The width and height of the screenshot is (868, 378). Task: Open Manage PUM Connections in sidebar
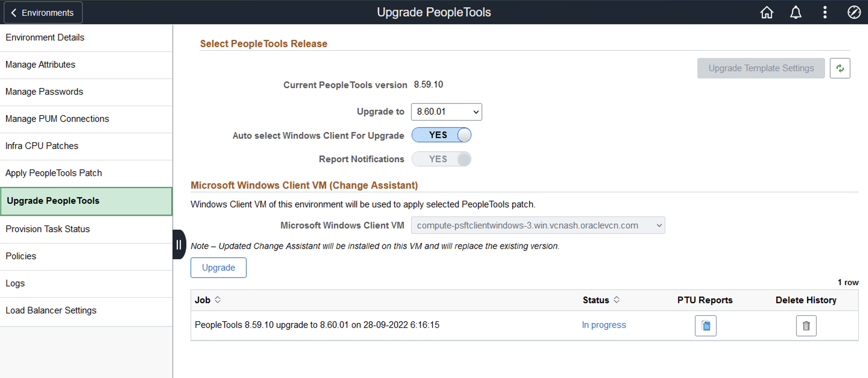coord(57,119)
